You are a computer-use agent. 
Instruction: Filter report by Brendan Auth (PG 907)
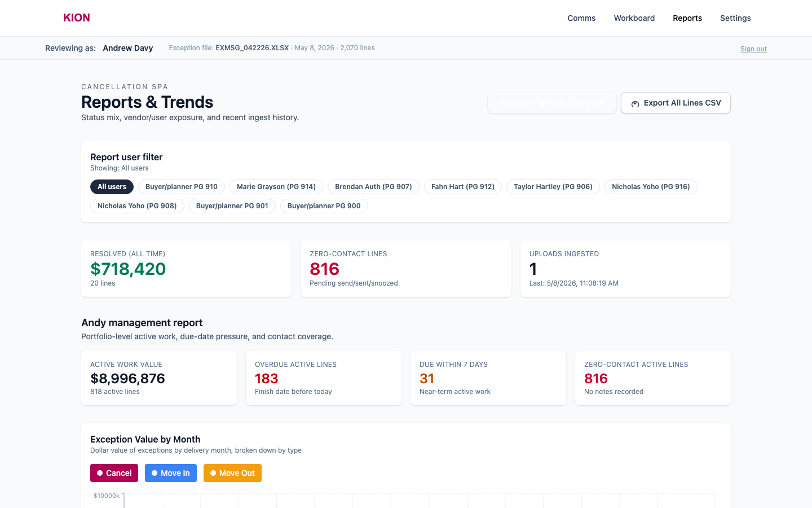[373, 187]
